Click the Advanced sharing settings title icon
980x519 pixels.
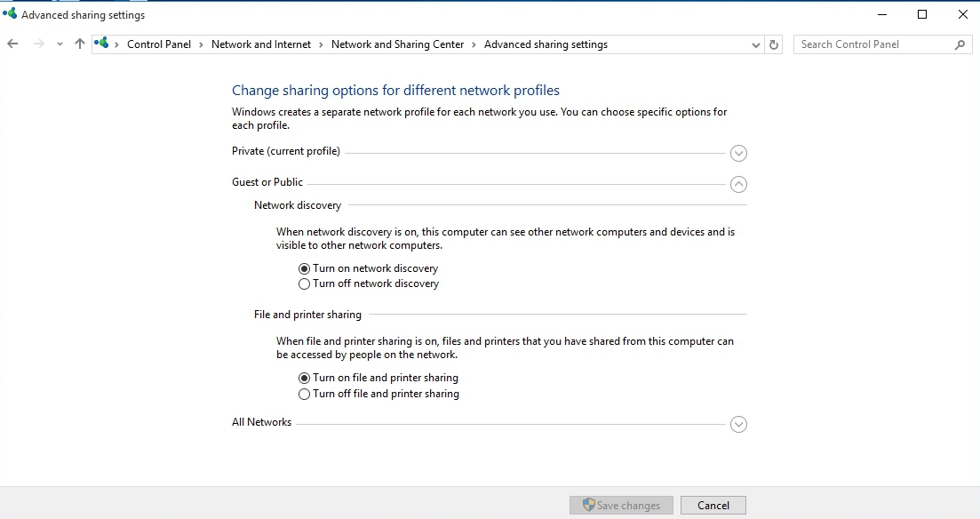point(10,13)
